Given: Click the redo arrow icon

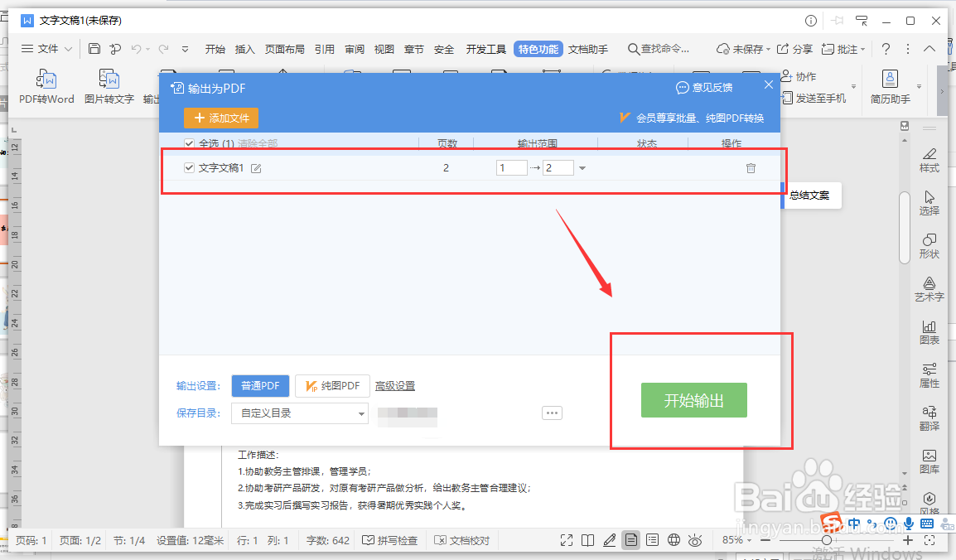Looking at the screenshot, I should tap(163, 49).
